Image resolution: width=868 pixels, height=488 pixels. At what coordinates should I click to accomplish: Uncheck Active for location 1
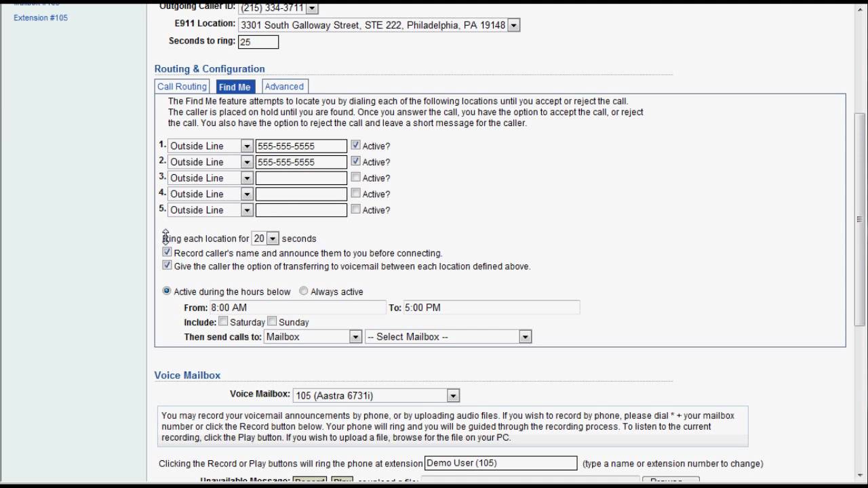click(x=355, y=145)
